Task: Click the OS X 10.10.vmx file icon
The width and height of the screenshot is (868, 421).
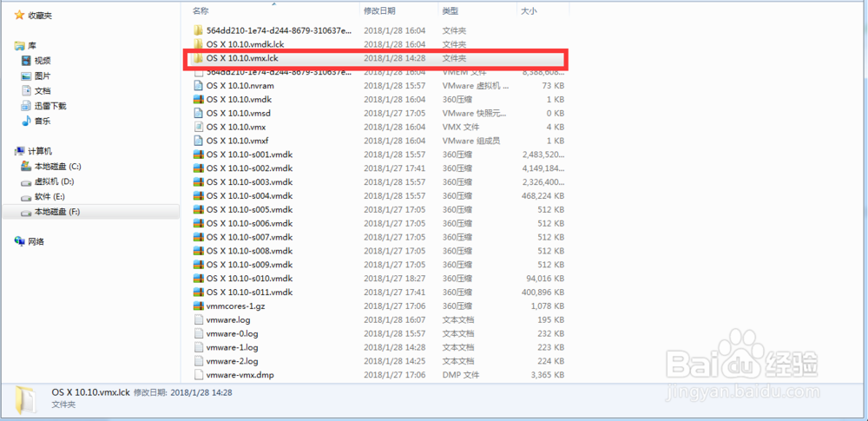Action: point(198,127)
